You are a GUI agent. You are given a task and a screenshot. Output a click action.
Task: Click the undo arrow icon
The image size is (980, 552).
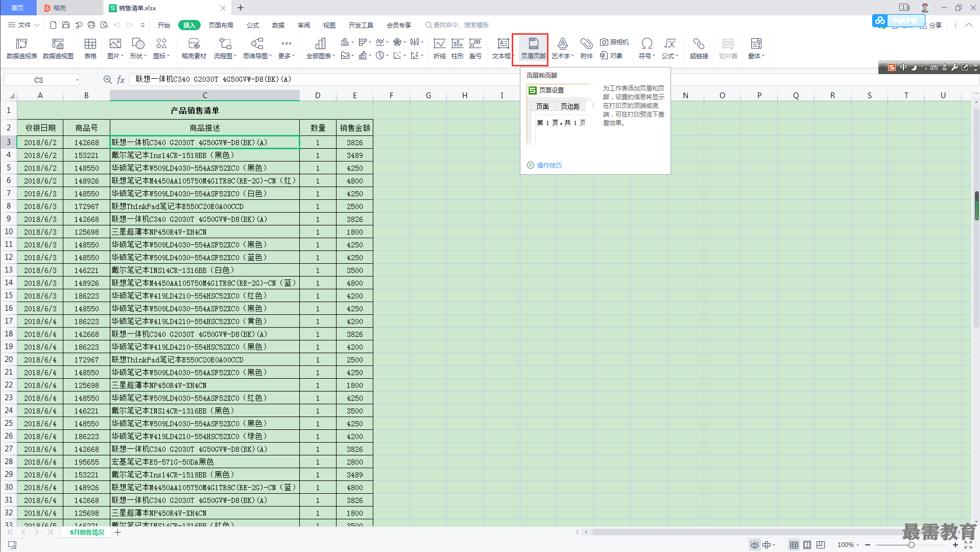click(x=117, y=25)
